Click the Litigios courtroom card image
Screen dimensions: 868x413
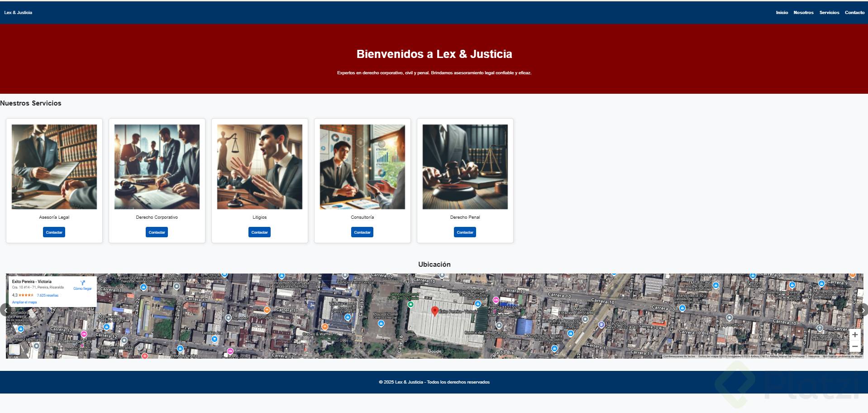click(x=260, y=167)
